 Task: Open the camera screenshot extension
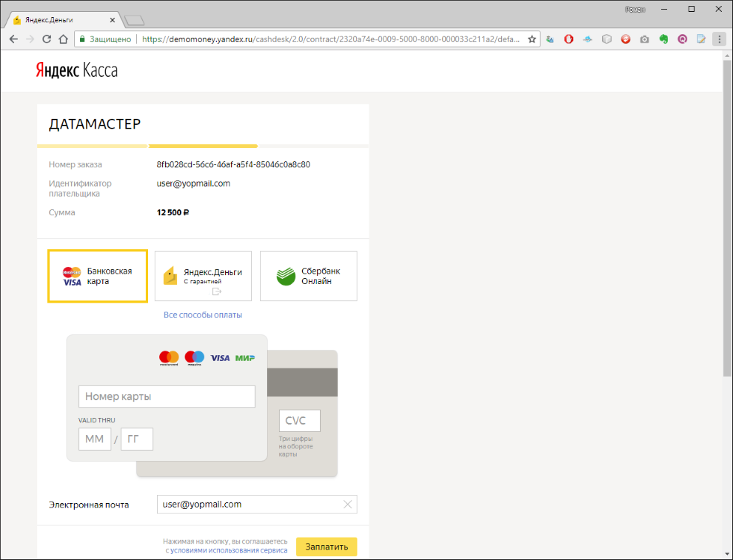645,39
